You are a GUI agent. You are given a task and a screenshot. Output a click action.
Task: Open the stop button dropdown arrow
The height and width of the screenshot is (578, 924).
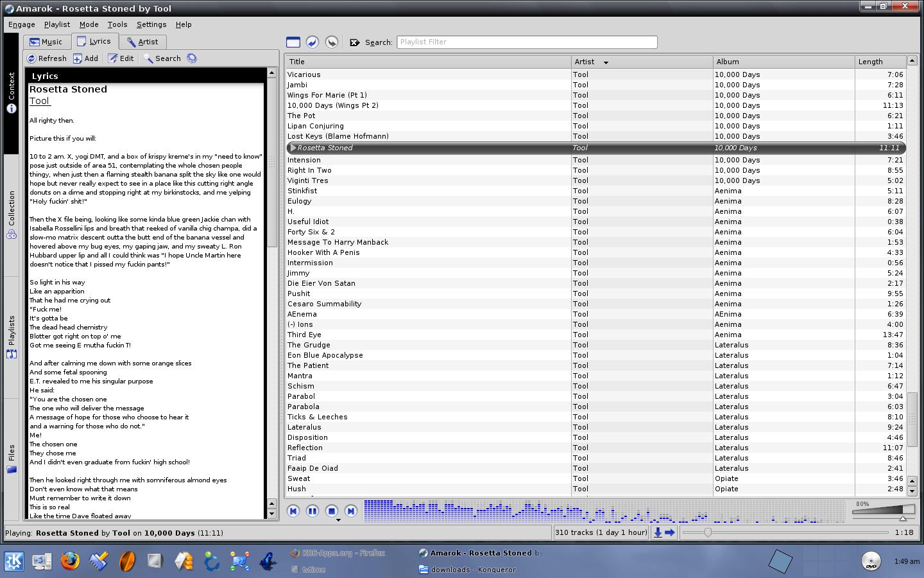[338, 520]
